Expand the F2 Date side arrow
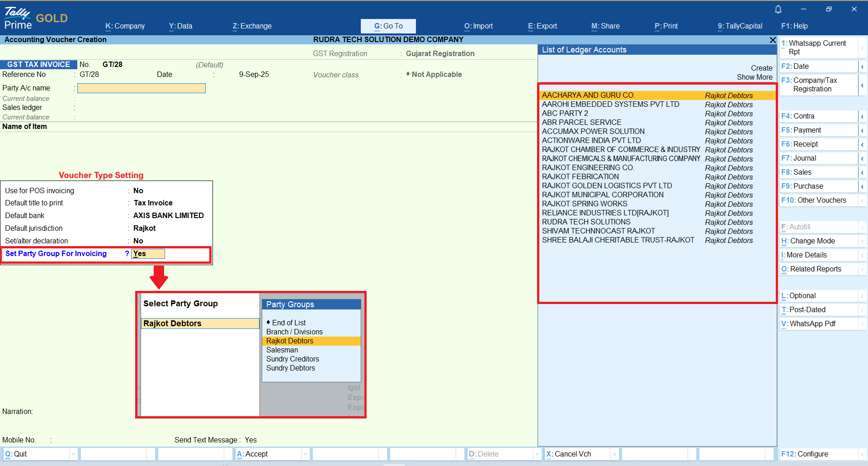The image size is (868, 466). [x=862, y=67]
